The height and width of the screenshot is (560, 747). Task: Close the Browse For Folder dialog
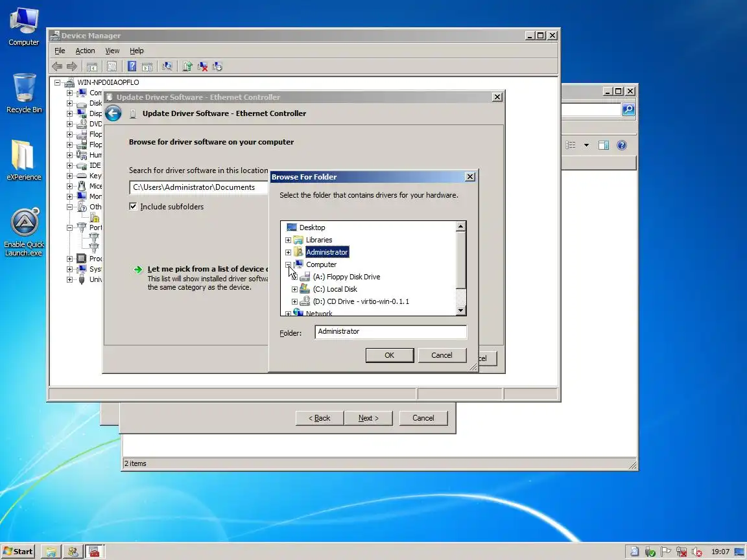pyautogui.click(x=469, y=177)
